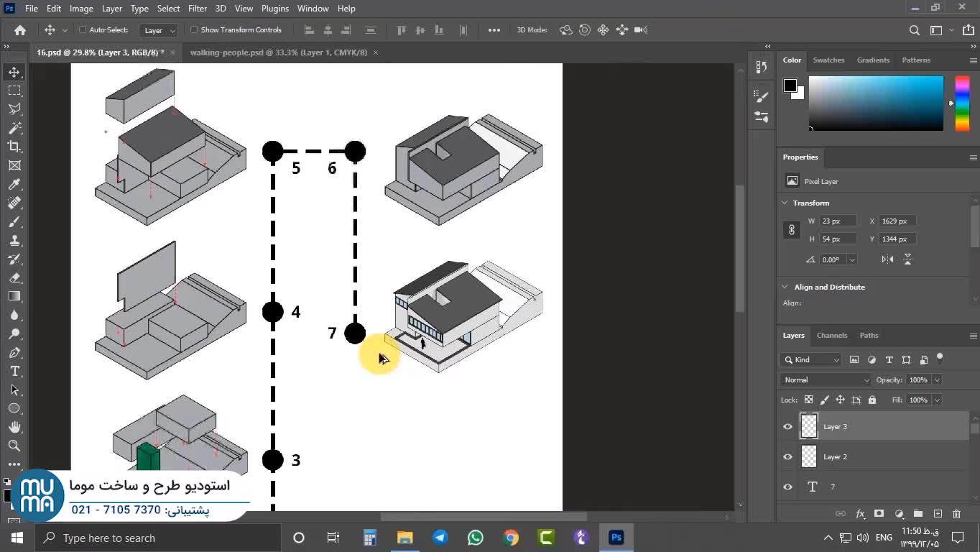This screenshot has width=980, height=552.
Task: Enable the Auto-Select checkbox
Action: 83,30
